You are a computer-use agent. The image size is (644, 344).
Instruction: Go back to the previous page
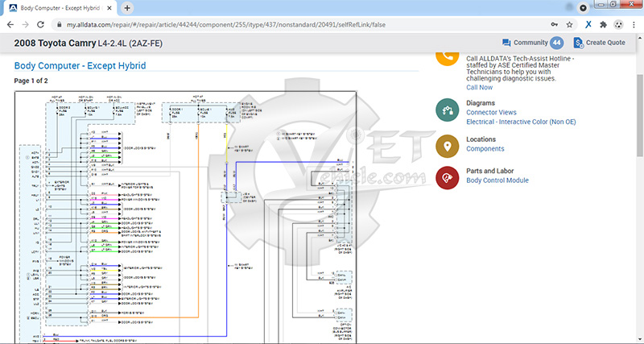10,25
